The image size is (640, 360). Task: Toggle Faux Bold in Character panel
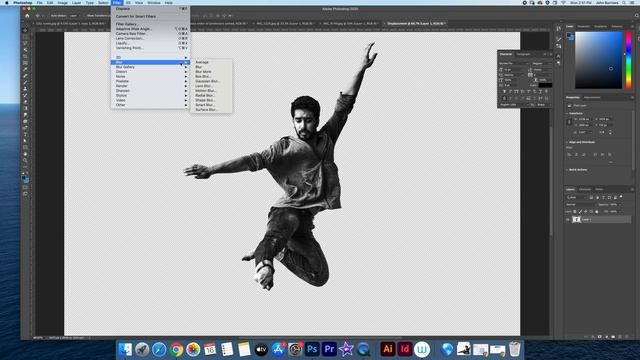click(504, 91)
